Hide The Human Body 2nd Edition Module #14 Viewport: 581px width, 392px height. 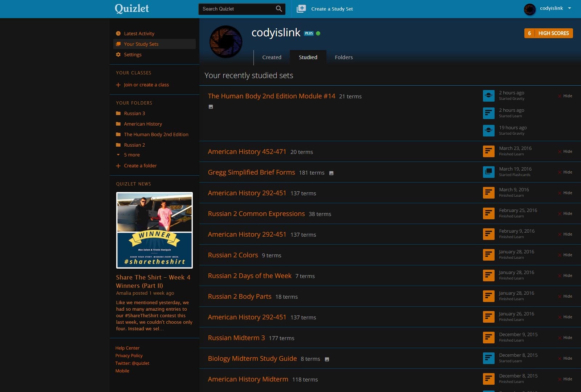pos(565,96)
